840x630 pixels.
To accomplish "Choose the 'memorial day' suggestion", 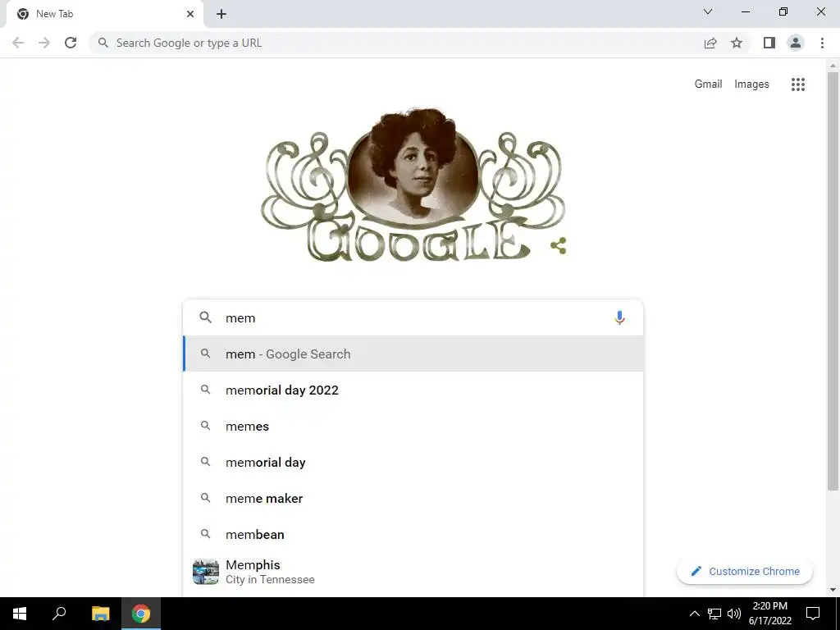I will click(x=413, y=463).
